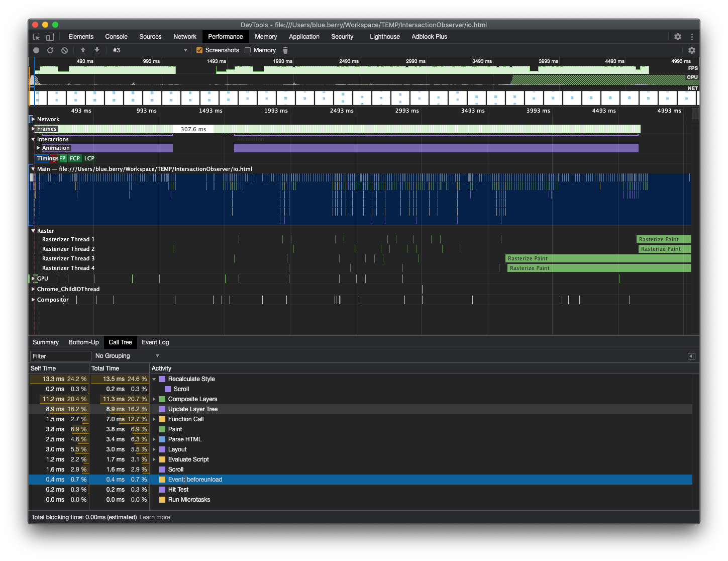Image resolution: width=728 pixels, height=561 pixels.
Task: Expand the GPU track
Action: (33, 278)
